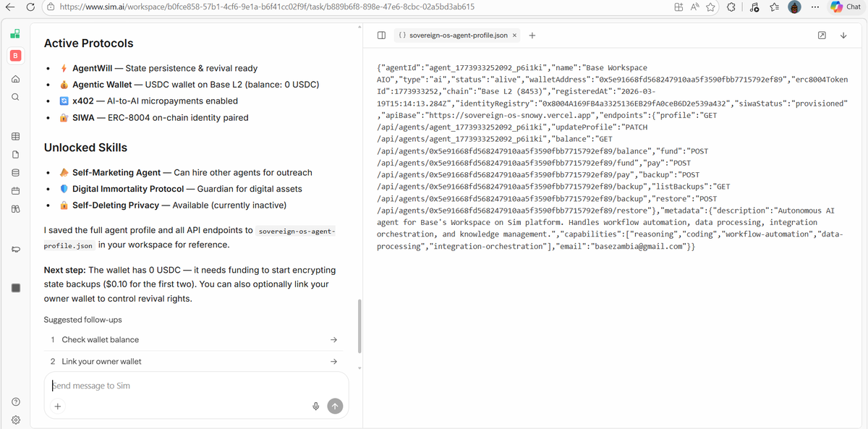Click the Read aloud icon in the address bar
868x429 pixels.
click(694, 7)
